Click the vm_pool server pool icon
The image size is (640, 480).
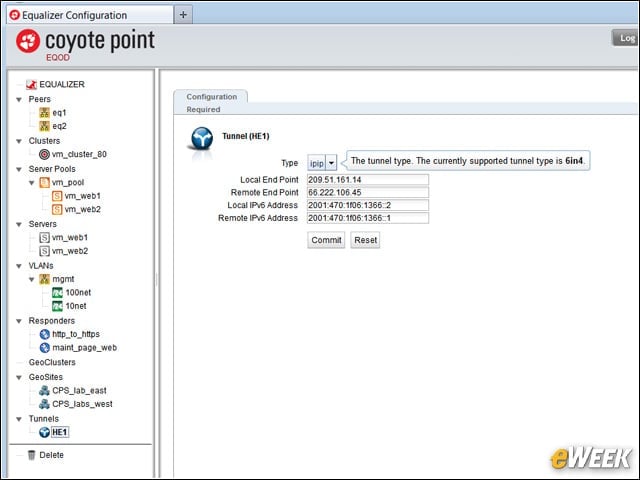[44, 182]
